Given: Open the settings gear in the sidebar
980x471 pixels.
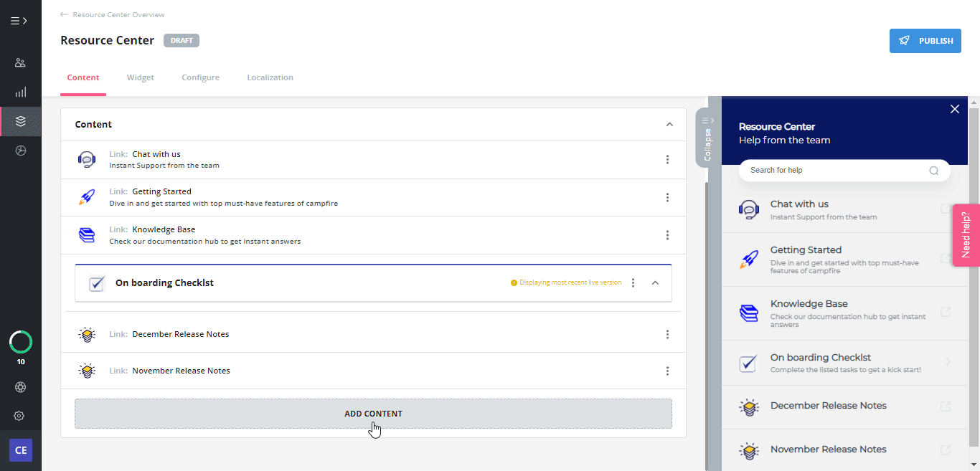Looking at the screenshot, I should click(x=19, y=416).
